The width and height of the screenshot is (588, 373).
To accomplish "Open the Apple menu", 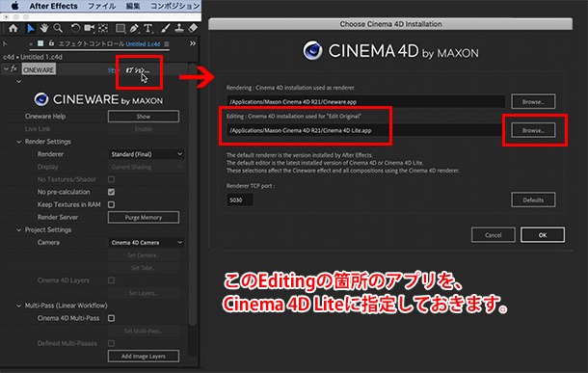I will tap(15, 6).
